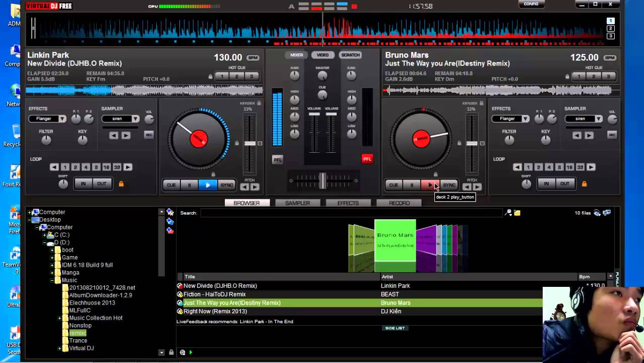Click deck 1 pause button
This screenshot has height=363, width=644.
pyautogui.click(x=189, y=185)
